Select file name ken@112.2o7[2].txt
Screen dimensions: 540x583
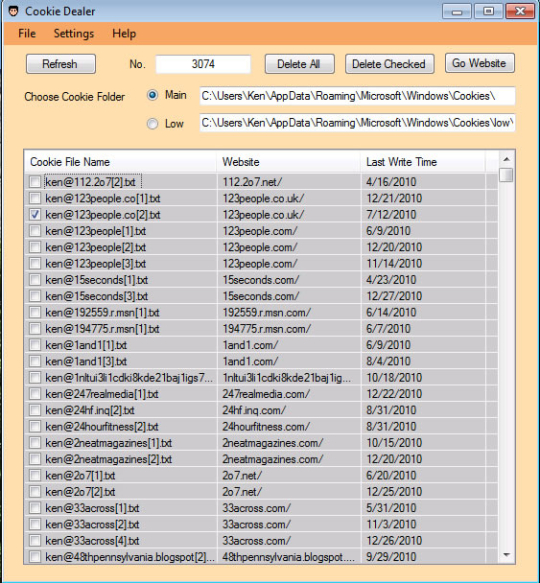(90, 182)
